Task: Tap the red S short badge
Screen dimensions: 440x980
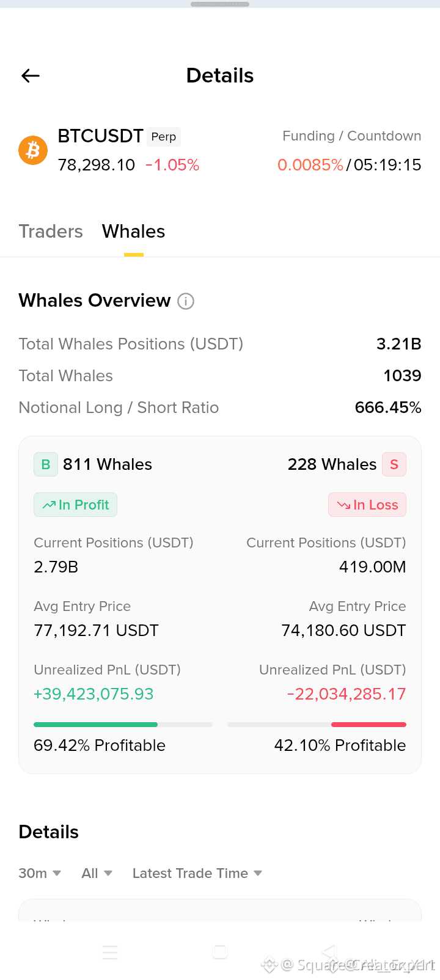Action: pos(394,464)
